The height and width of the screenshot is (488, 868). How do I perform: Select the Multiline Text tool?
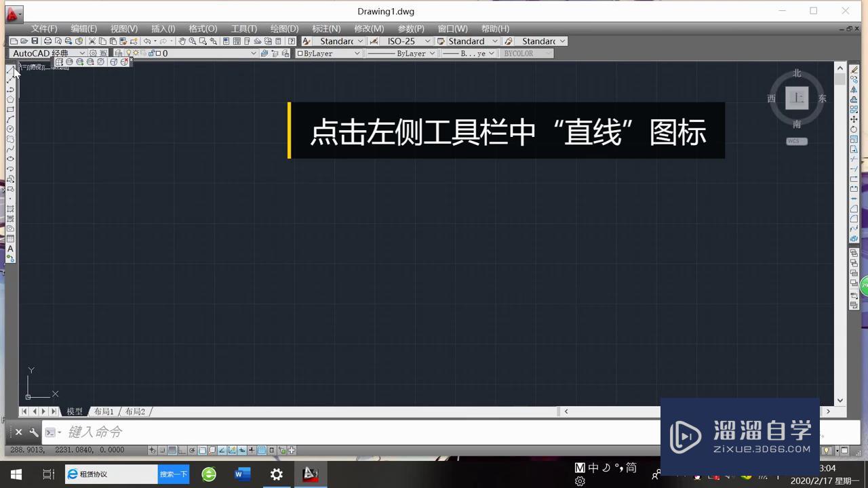pos(10,248)
